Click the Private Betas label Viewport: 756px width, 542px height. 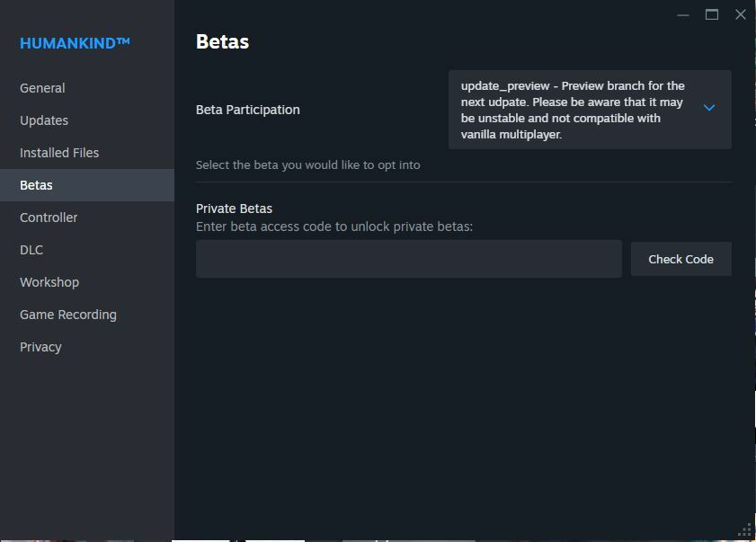pyautogui.click(x=234, y=209)
